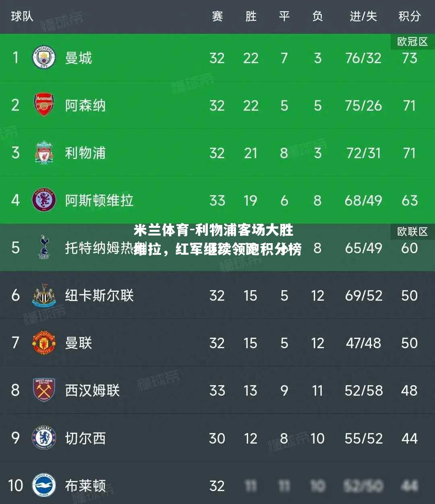The image size is (435, 504).
Task: Click the Liverpool club crest
Action: coord(43,153)
